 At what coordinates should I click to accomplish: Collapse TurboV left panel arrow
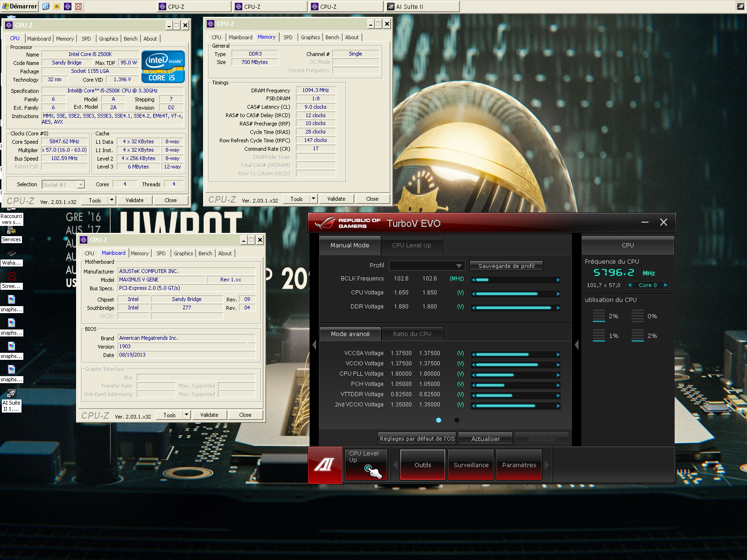point(314,345)
